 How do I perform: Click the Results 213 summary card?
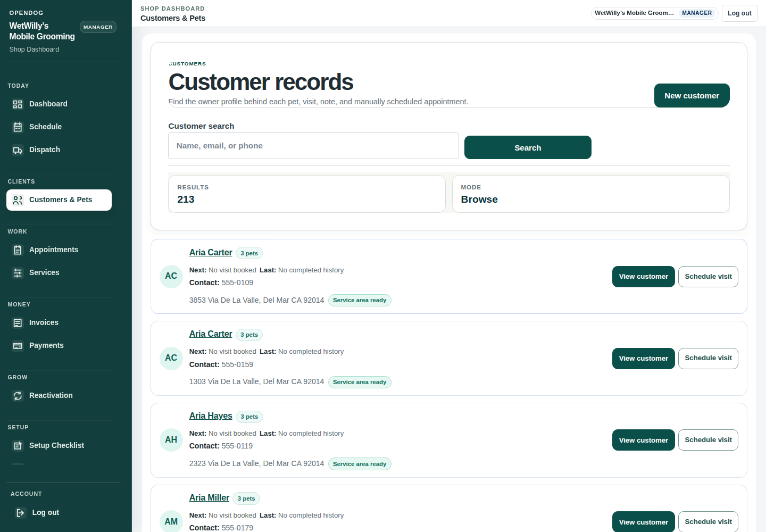coord(306,194)
